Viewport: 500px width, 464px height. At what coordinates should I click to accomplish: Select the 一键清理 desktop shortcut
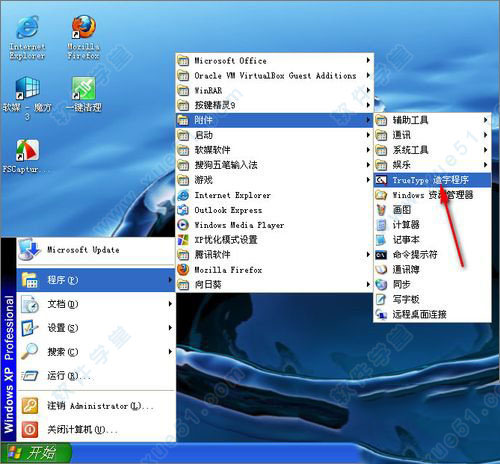tap(83, 94)
